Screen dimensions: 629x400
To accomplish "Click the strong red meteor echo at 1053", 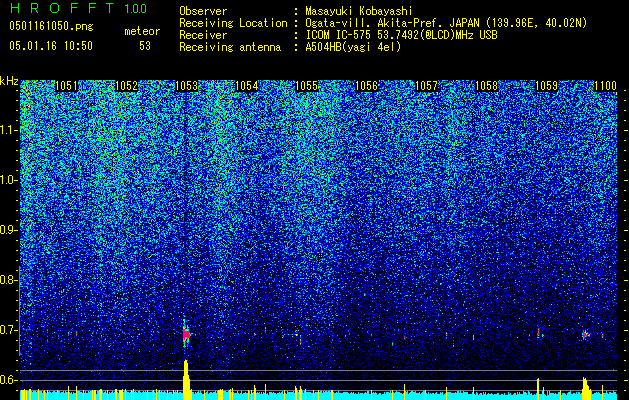I will pos(186,334).
